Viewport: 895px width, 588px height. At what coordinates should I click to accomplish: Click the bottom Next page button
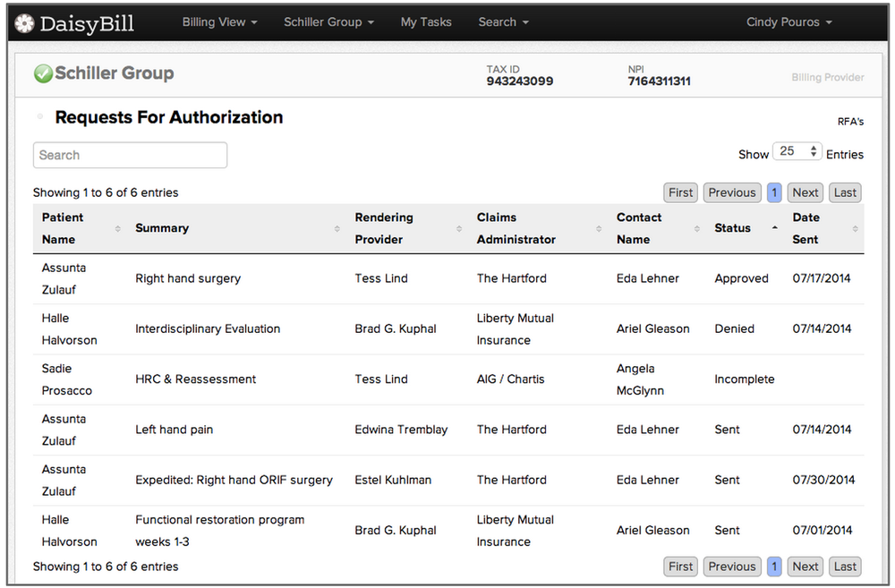pos(805,567)
